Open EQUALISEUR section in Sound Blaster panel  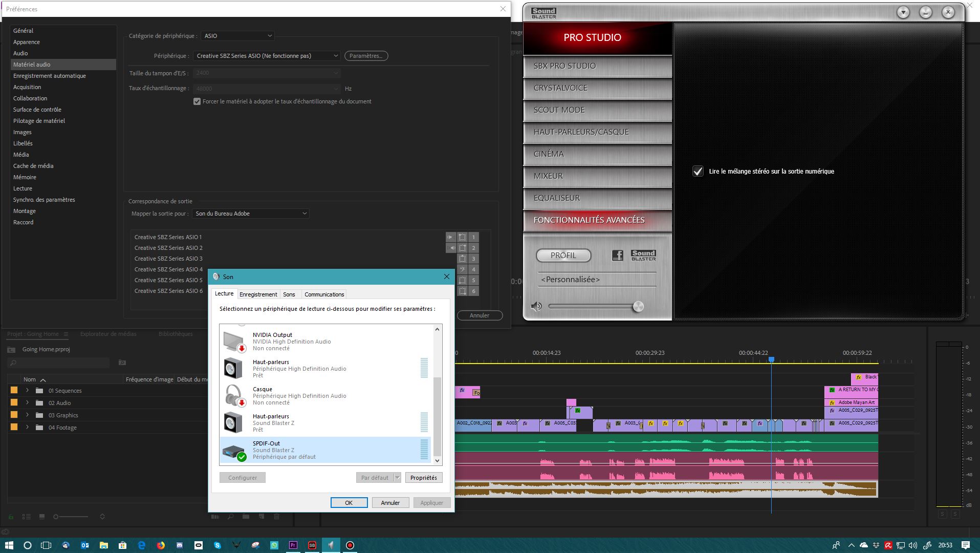(x=598, y=198)
